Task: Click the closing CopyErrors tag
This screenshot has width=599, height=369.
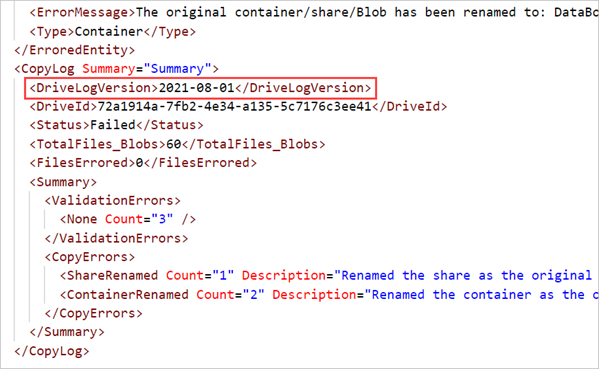Action: (x=94, y=314)
